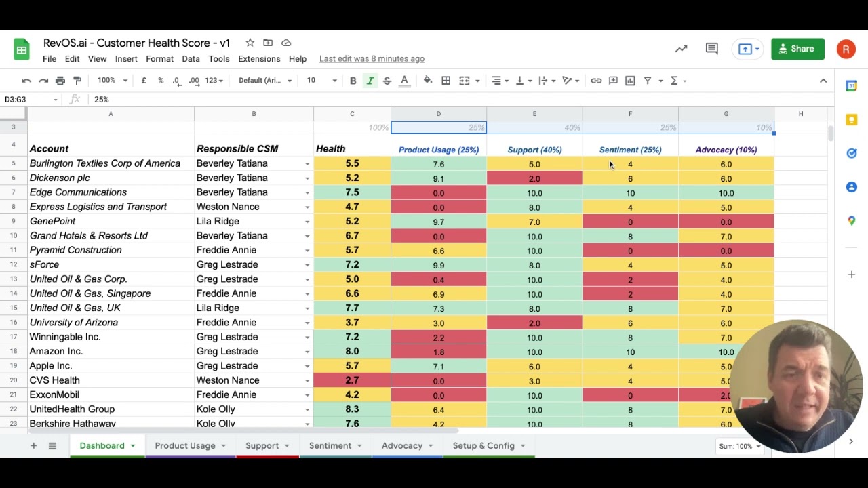The image size is (868, 488).
Task: Open Google Keep side panel icon
Action: pyautogui.click(x=852, y=120)
